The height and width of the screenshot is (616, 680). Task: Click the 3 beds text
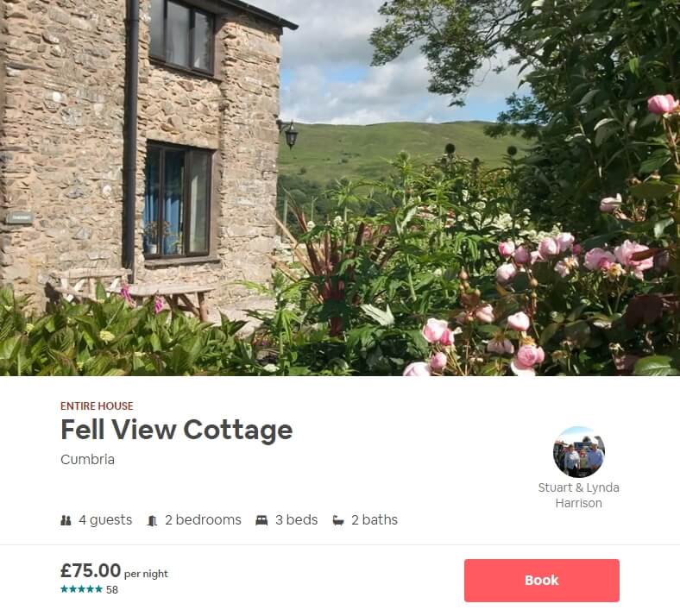click(x=297, y=519)
